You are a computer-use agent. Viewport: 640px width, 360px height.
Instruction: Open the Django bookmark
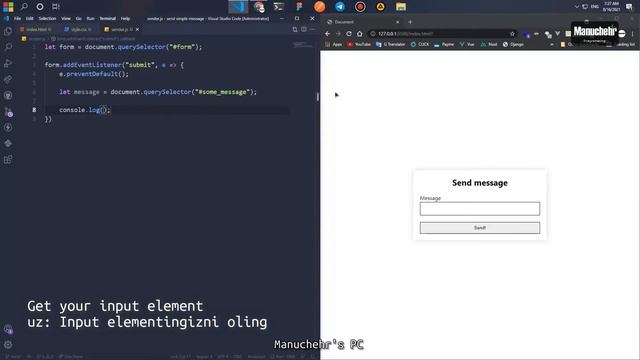(513, 44)
